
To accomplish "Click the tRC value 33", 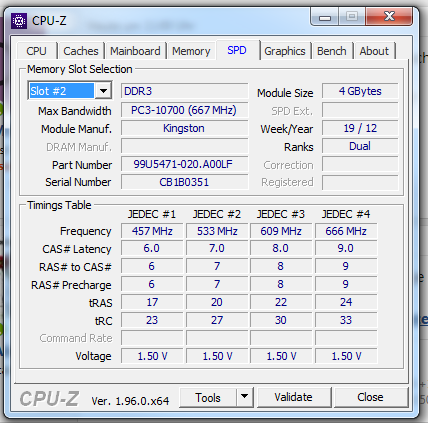I will point(346,320).
